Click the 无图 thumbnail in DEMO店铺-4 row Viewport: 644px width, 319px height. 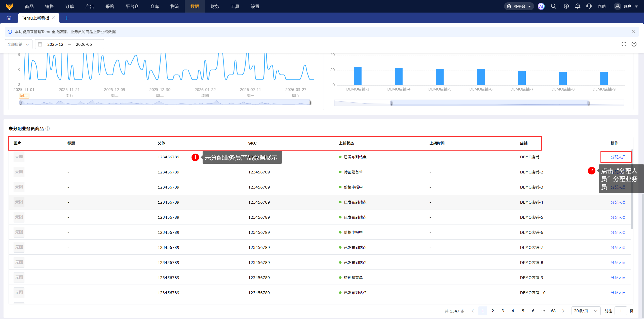[19, 202]
